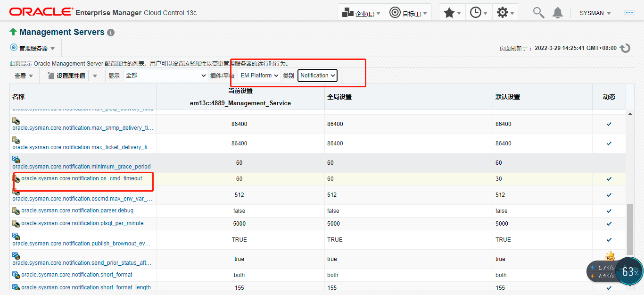The image size is (644, 295).
Task: Click the icon above max_snmp_delivery_ti
Action: pos(16,121)
